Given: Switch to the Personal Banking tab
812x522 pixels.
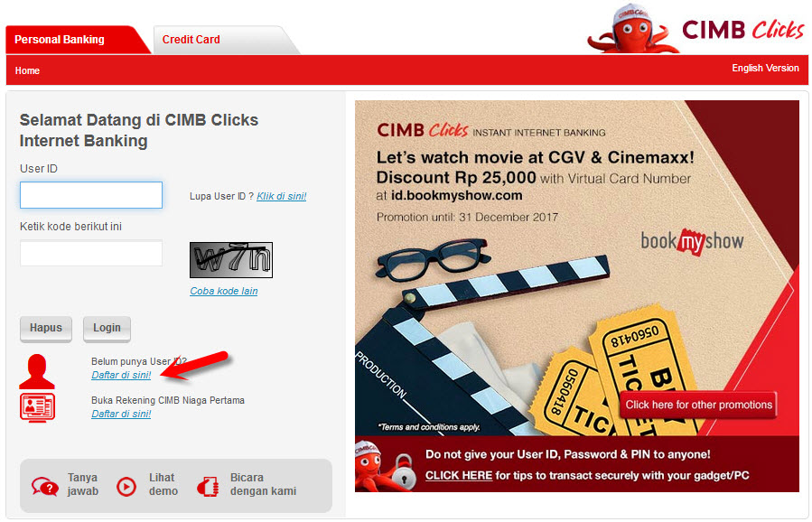Looking at the screenshot, I should click(x=60, y=40).
